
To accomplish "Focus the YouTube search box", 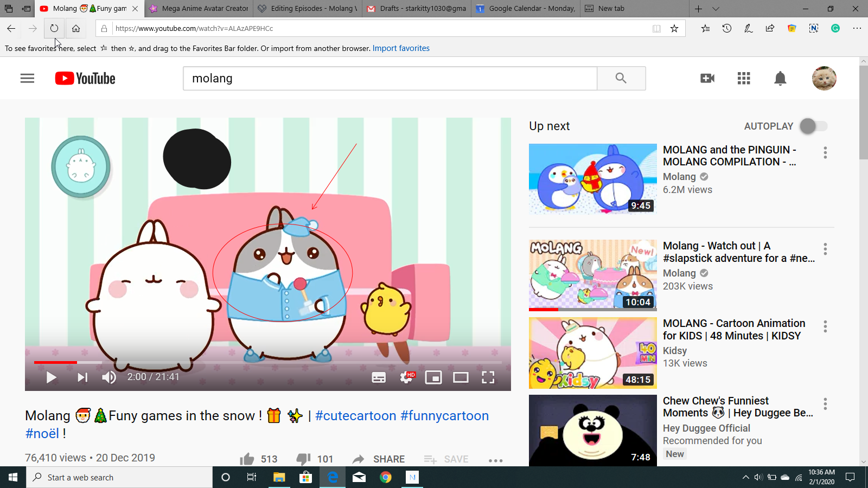I will pos(390,79).
